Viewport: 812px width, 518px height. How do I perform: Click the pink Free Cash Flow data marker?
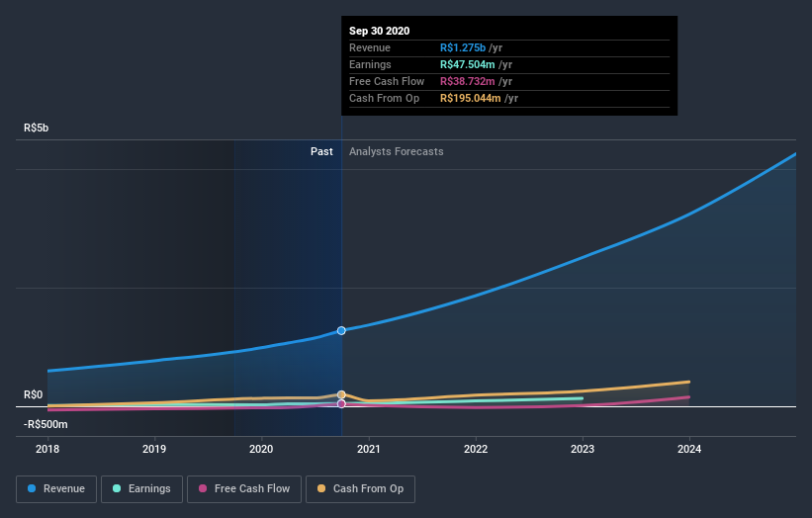341,403
